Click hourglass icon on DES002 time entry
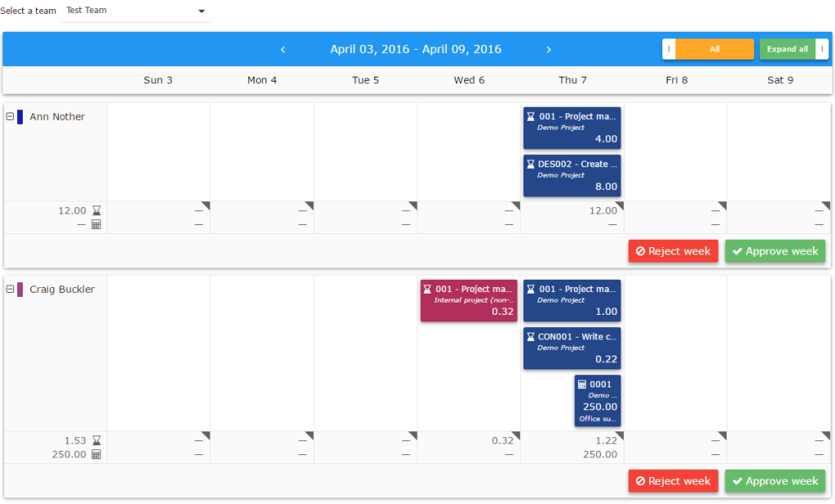Viewport: 835px width, 504px height. (531, 165)
